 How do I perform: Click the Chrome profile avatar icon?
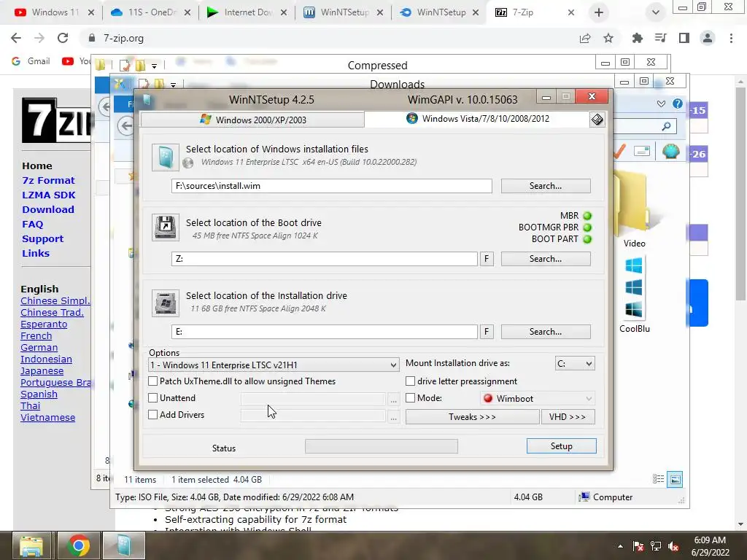coord(708,38)
